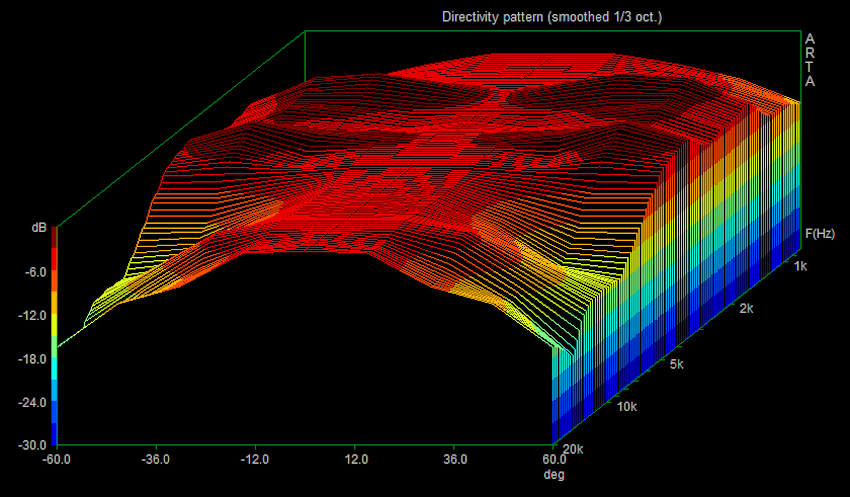Screen dimensions: 850x497
Task: Pick the dark blue bottom of color scale
Action: 55,432
